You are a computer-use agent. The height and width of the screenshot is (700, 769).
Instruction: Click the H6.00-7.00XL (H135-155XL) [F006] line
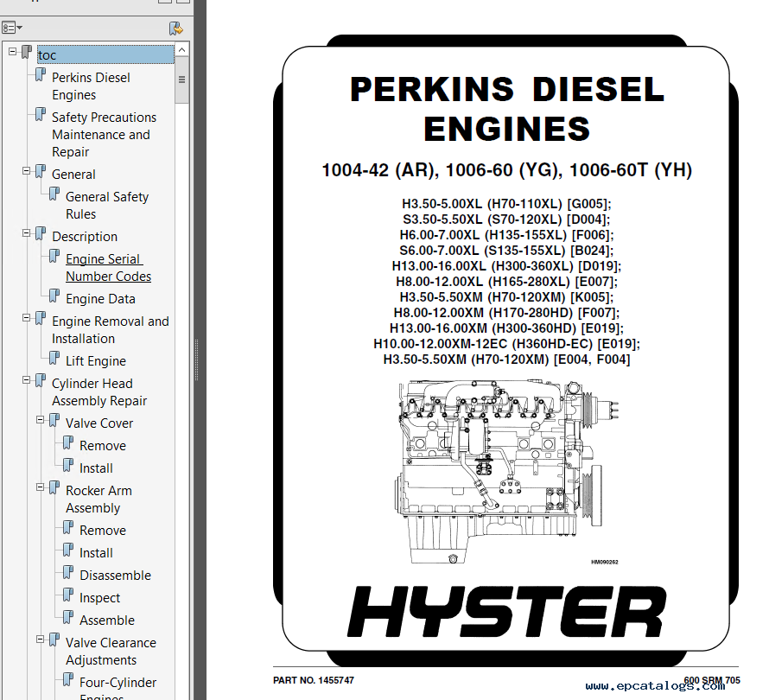[506, 235]
